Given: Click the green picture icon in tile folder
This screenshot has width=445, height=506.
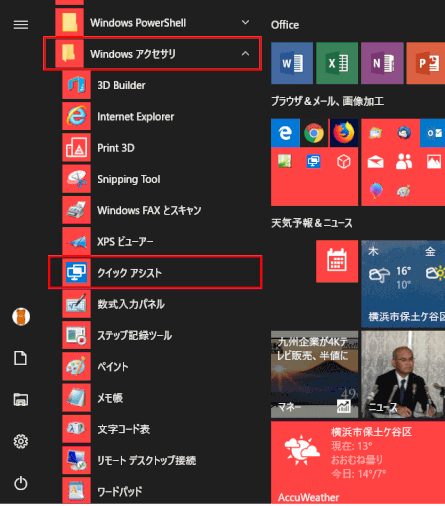Looking at the screenshot, I should tap(285, 161).
